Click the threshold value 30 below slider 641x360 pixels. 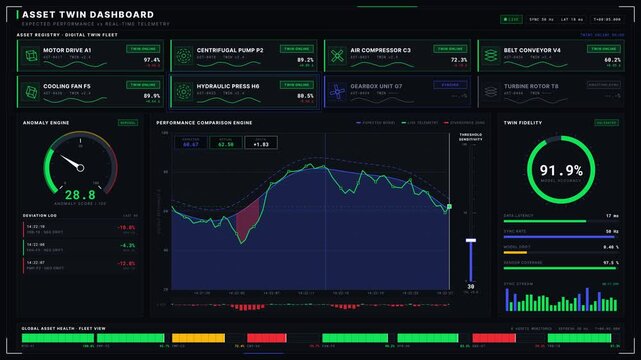pos(471,286)
